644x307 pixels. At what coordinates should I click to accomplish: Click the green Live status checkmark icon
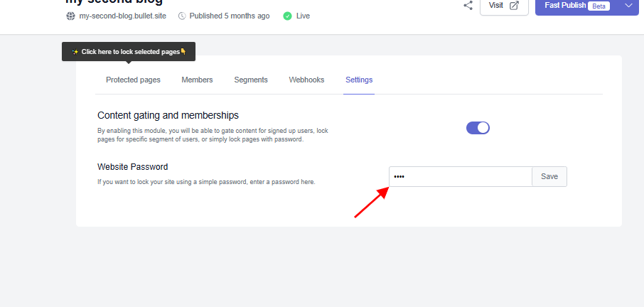coord(287,16)
